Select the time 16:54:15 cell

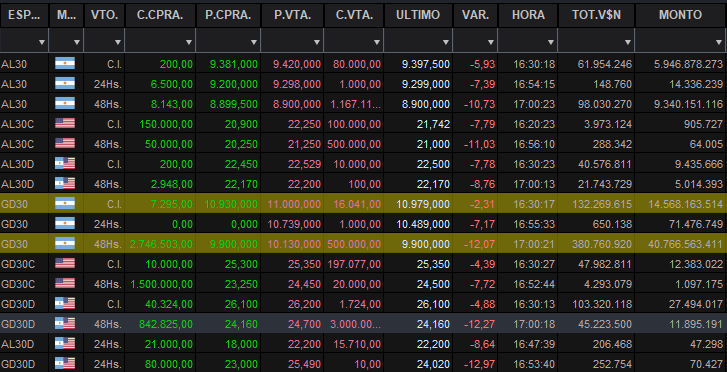(x=528, y=83)
